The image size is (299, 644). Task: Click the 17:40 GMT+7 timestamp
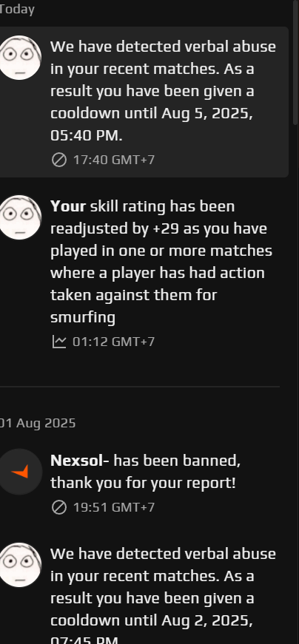click(114, 160)
